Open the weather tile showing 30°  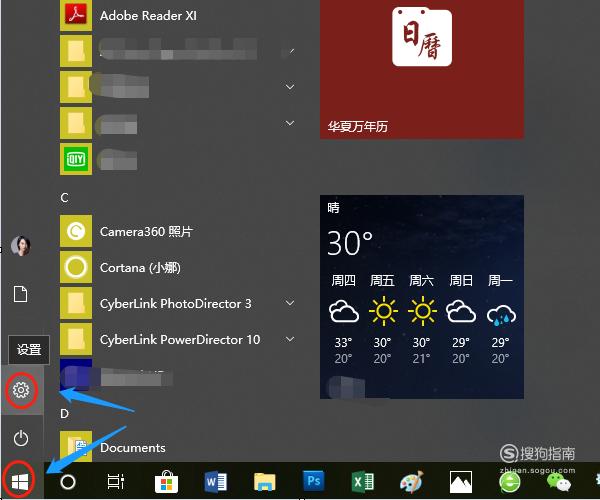[x=422, y=297]
